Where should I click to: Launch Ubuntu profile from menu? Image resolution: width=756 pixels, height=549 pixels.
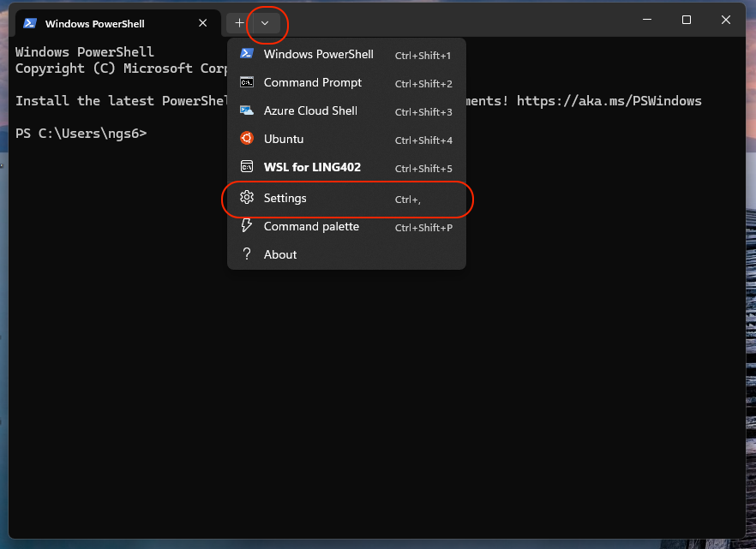(346, 139)
